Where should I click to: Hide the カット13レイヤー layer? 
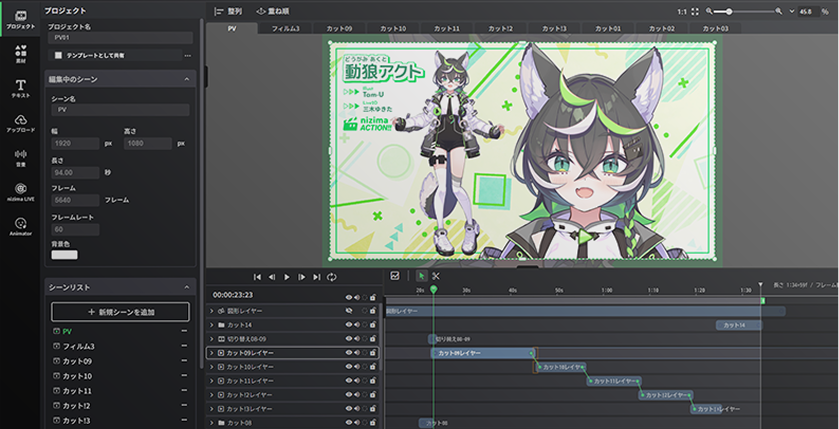(349, 409)
